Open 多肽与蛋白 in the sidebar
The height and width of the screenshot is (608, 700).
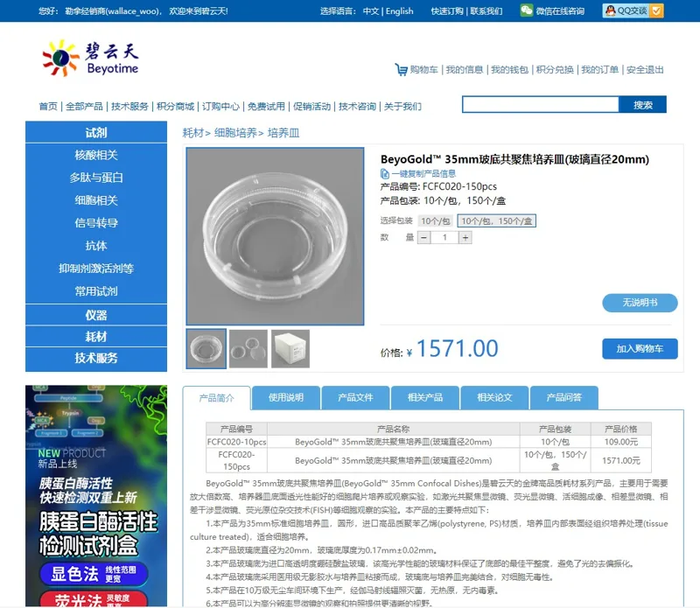pos(96,178)
